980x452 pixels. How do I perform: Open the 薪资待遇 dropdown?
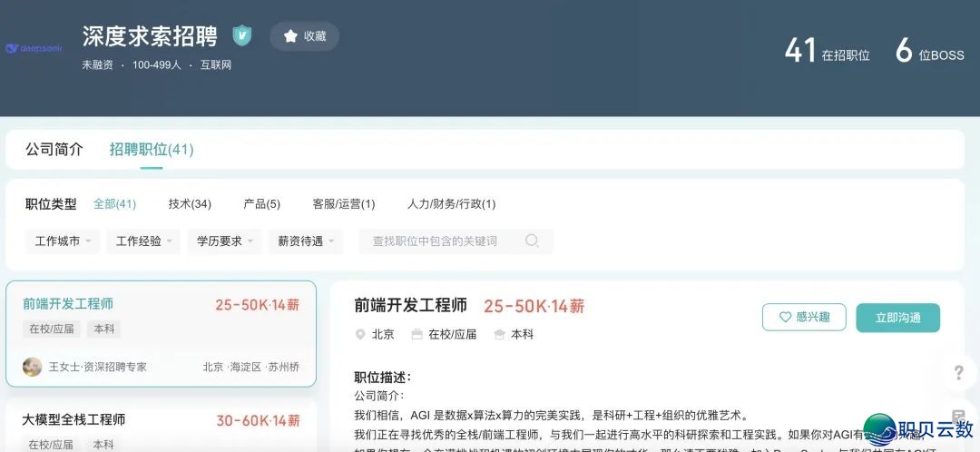pos(306,241)
